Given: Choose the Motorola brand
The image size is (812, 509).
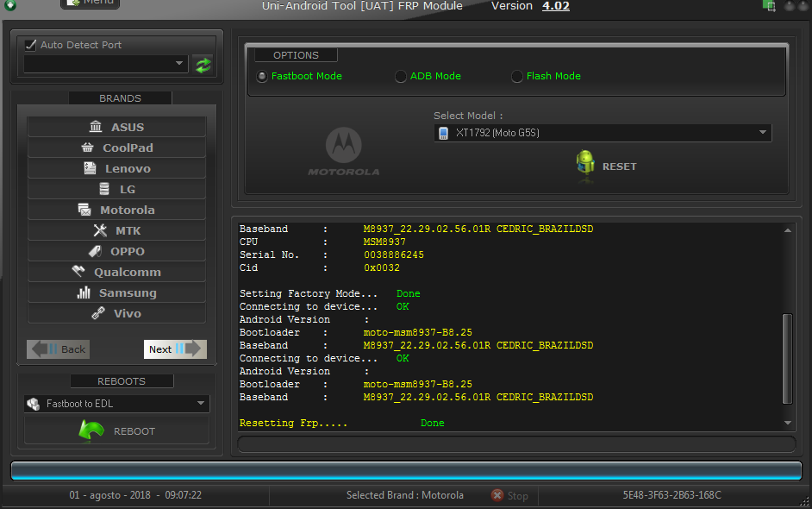Looking at the screenshot, I should pyautogui.click(x=116, y=210).
